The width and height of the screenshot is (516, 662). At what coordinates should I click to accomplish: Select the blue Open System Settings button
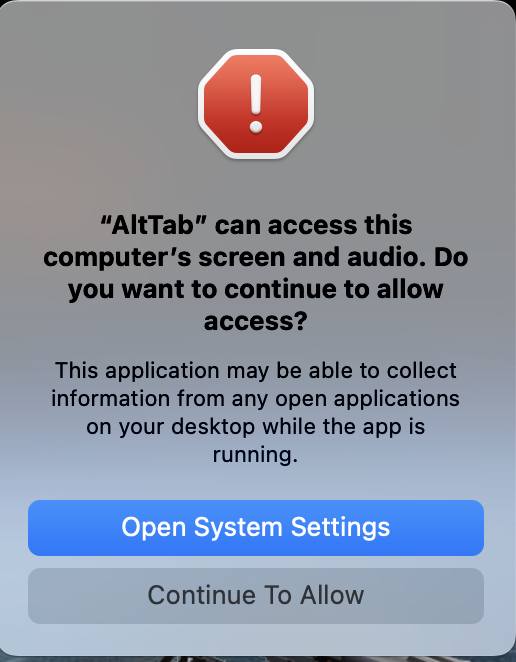point(256,528)
